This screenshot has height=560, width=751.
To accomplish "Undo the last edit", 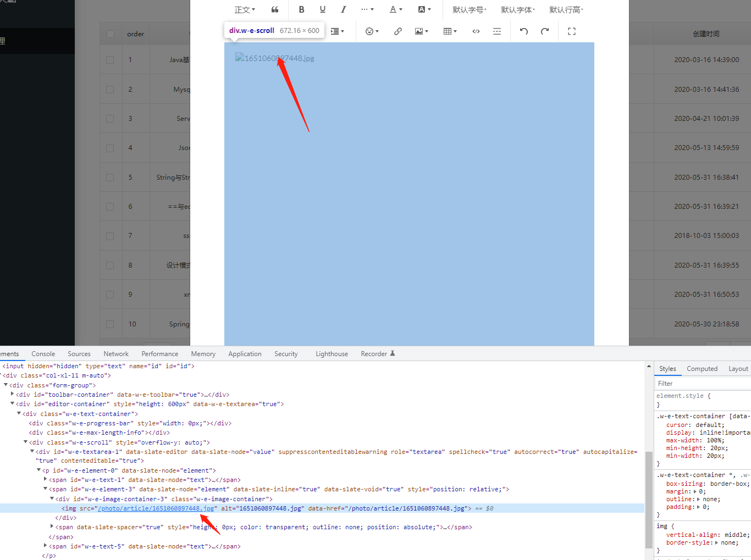I will point(523,31).
